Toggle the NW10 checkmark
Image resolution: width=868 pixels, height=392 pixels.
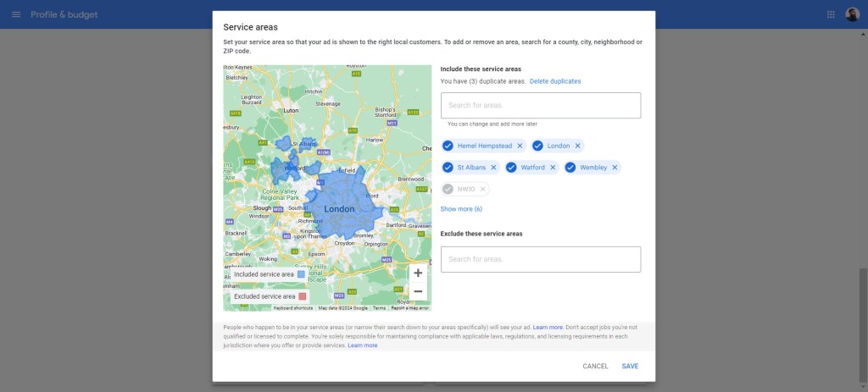[448, 189]
